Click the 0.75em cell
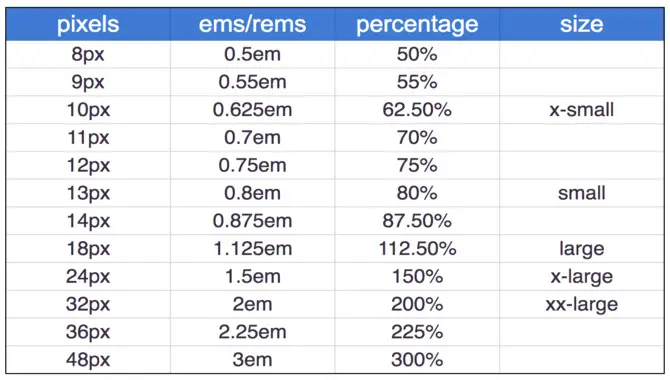This screenshot has width=670, height=380. [253, 165]
